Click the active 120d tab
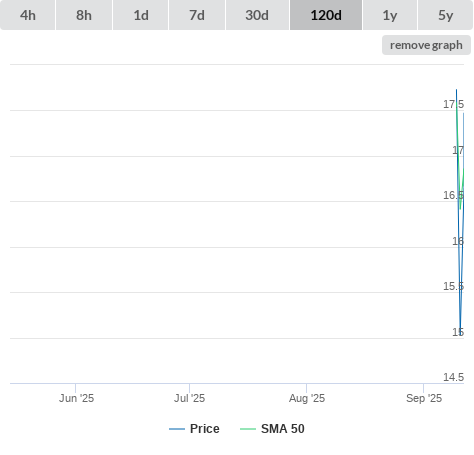 (x=326, y=15)
